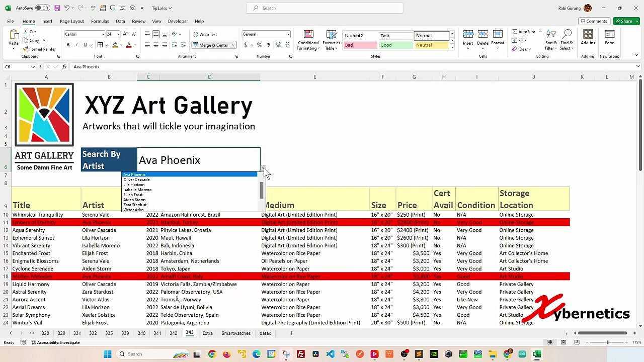Set top vertical alignment
The width and height of the screenshot is (644, 362).
tap(147, 34)
